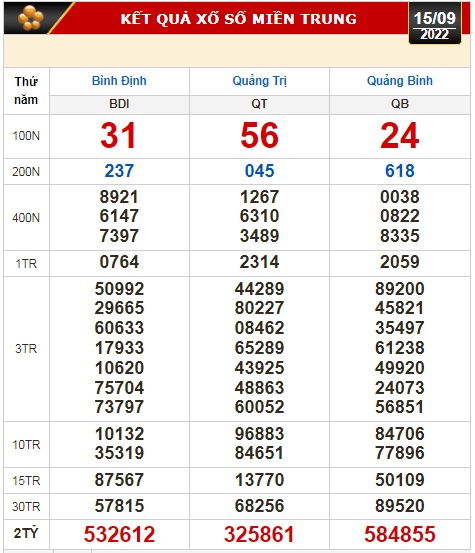Select the 3TR number 61238
The image size is (475, 553).
(x=400, y=348)
